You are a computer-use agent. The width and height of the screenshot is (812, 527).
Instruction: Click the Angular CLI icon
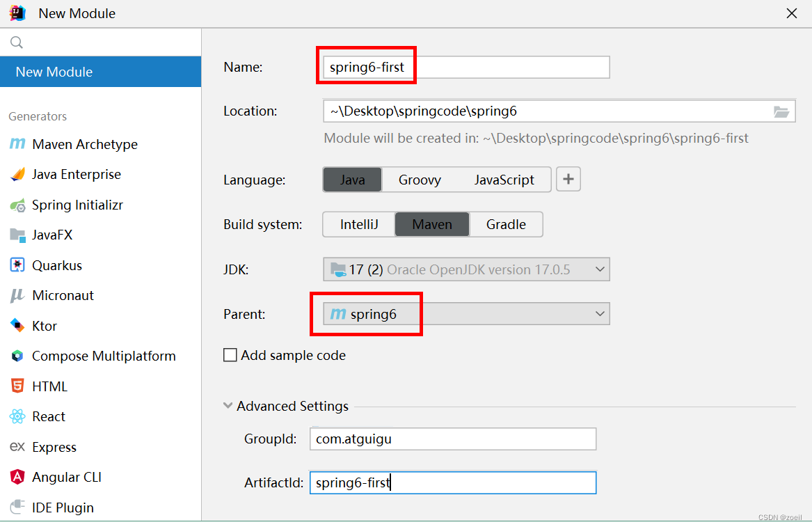[17, 477]
